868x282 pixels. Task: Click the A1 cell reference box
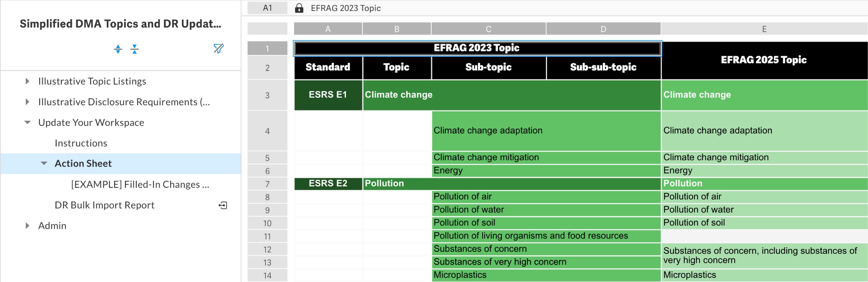267,8
